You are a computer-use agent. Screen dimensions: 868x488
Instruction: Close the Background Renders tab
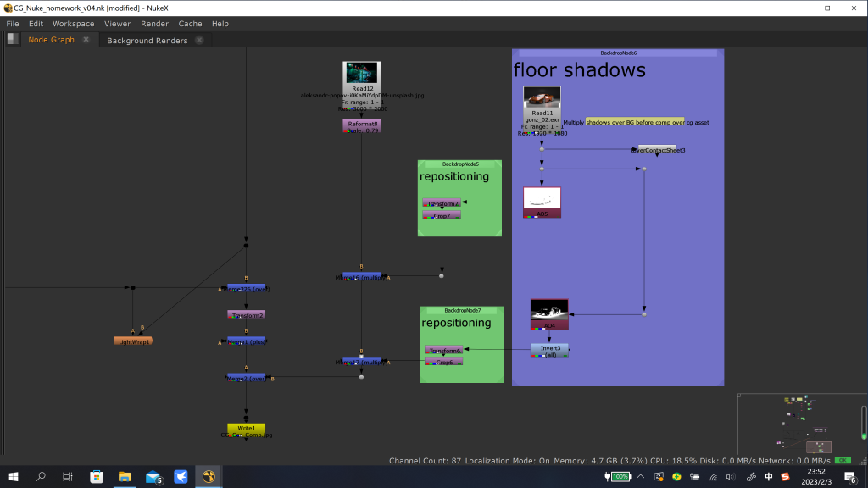point(199,40)
